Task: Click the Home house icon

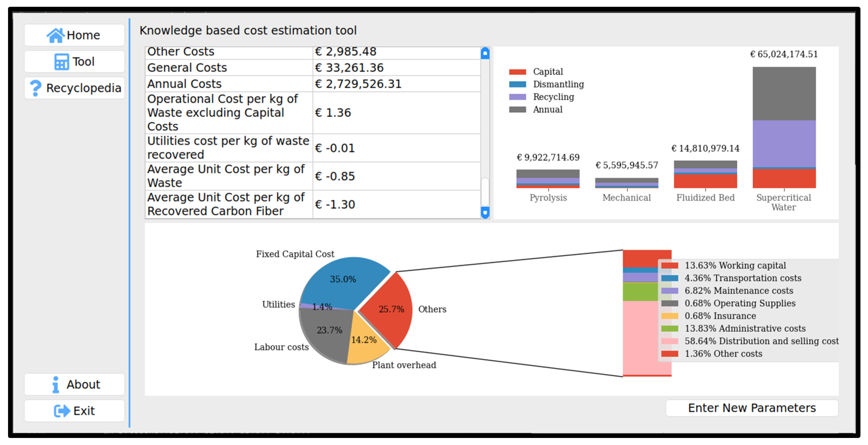Action: tap(55, 35)
